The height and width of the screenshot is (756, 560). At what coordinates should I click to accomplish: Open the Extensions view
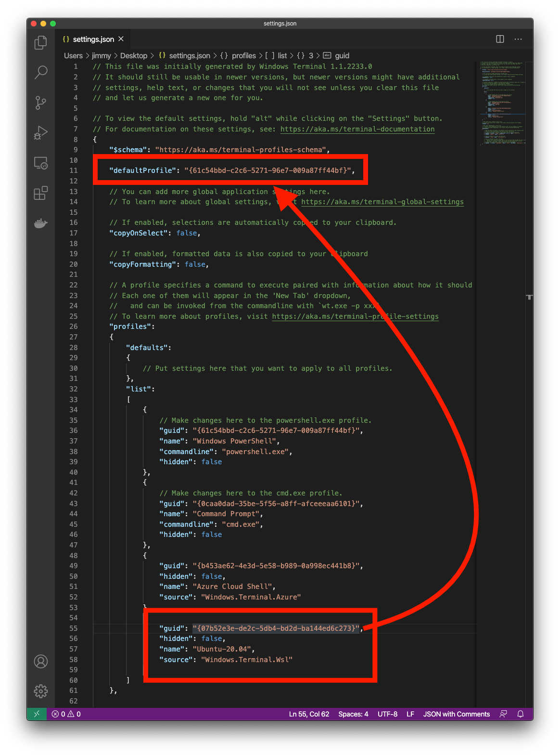[41, 193]
